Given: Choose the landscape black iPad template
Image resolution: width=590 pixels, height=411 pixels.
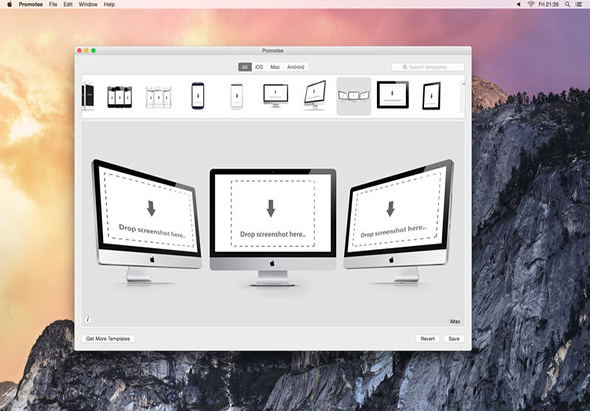Looking at the screenshot, I should point(392,95).
